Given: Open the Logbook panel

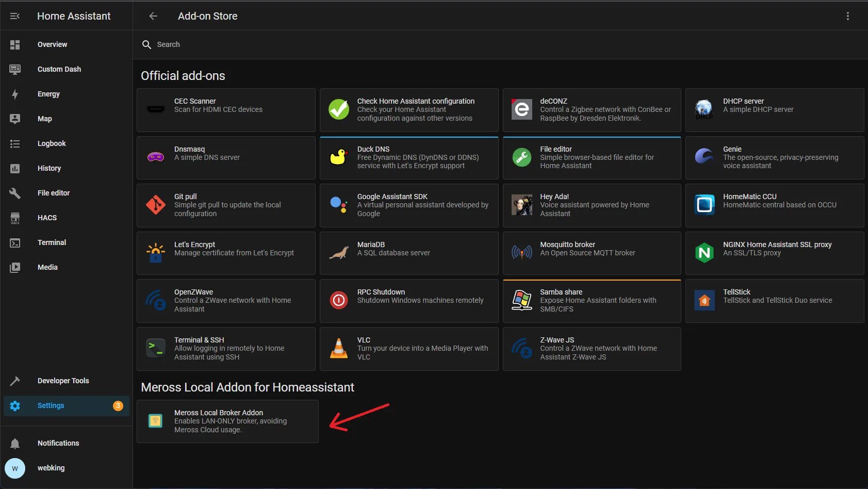Looking at the screenshot, I should (67, 143).
